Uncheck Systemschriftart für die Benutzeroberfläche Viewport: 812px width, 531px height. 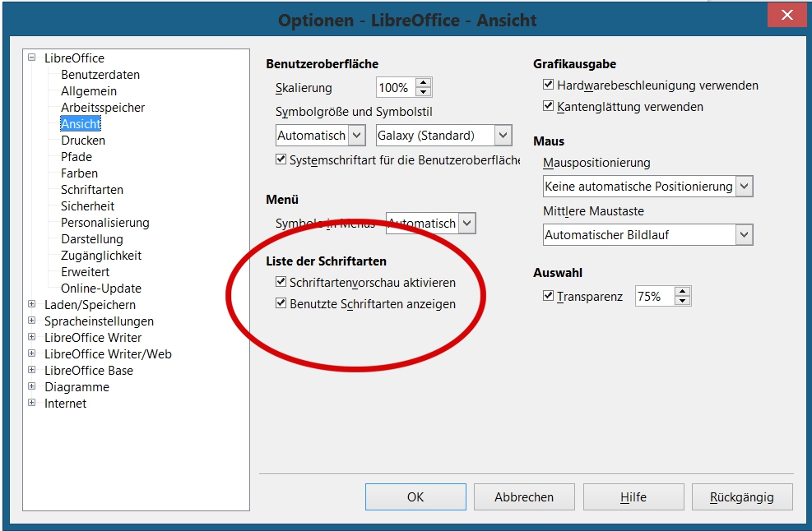click(281, 159)
